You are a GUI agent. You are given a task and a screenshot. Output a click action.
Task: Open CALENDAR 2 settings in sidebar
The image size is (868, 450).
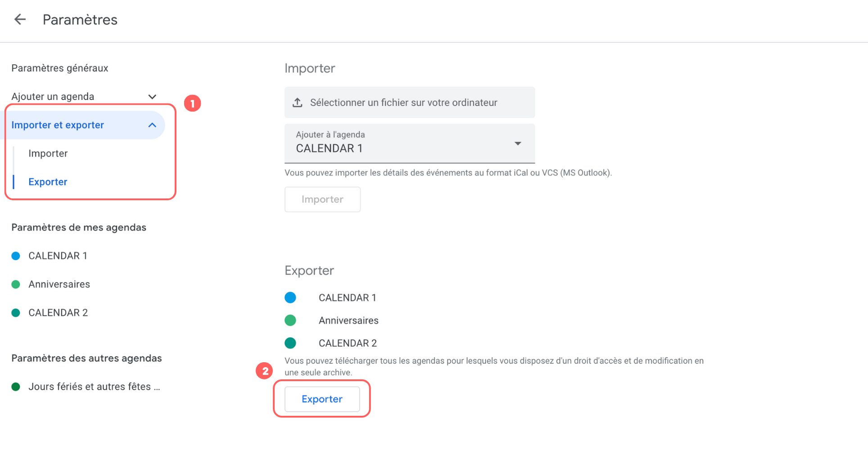[58, 313]
